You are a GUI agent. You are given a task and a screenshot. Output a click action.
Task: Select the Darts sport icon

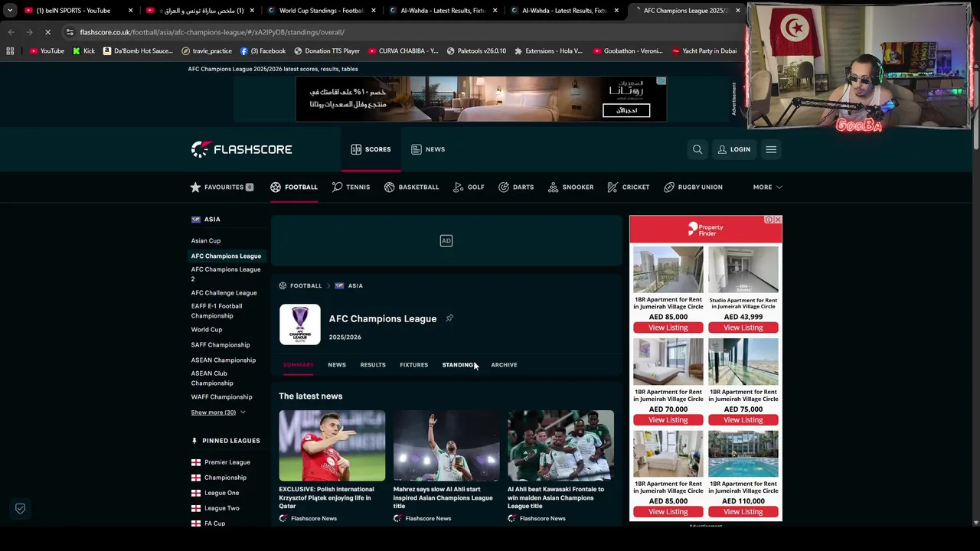pos(504,187)
